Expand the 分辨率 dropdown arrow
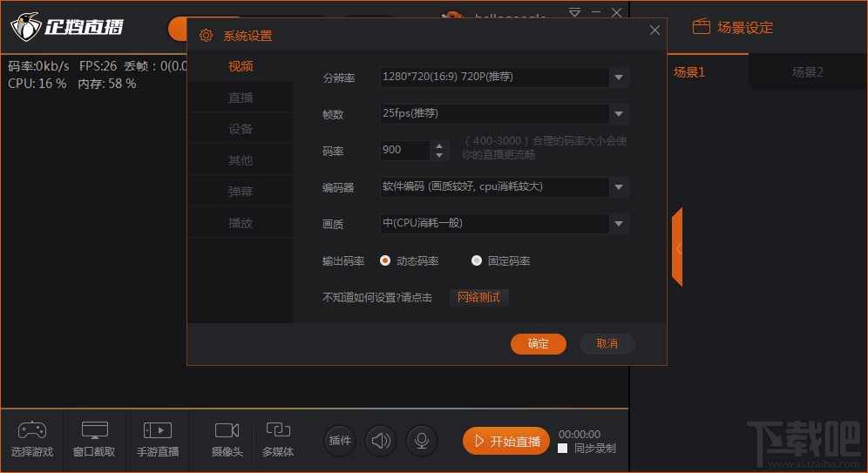The width and height of the screenshot is (868, 473). (619, 78)
